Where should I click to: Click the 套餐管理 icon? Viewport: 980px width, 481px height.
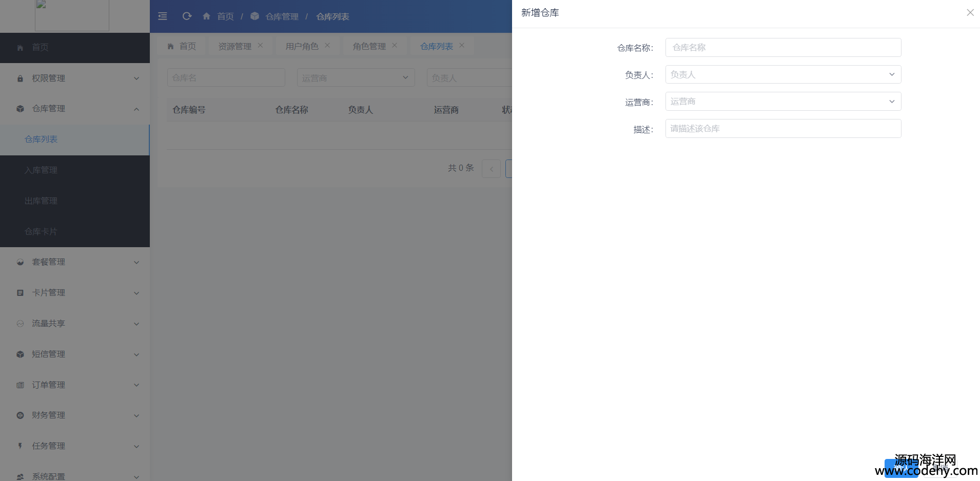tap(20, 262)
